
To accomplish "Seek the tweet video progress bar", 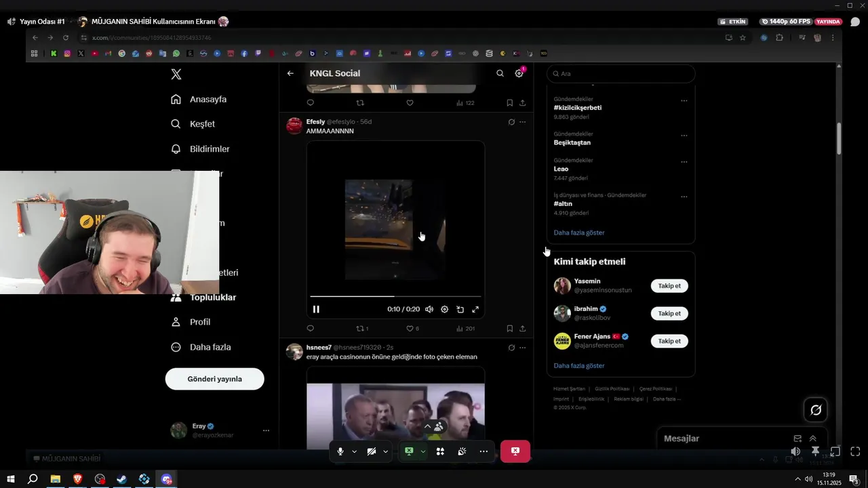I will click(x=395, y=296).
